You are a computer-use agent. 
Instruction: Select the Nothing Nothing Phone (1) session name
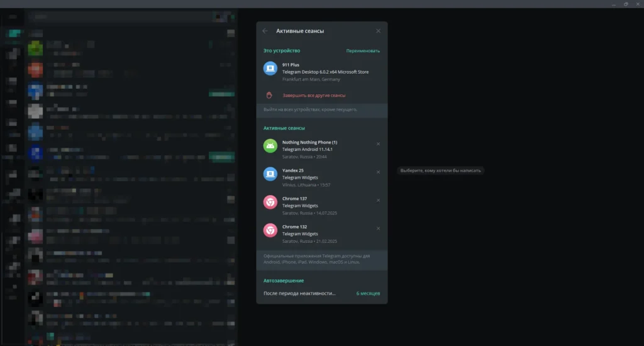point(309,142)
